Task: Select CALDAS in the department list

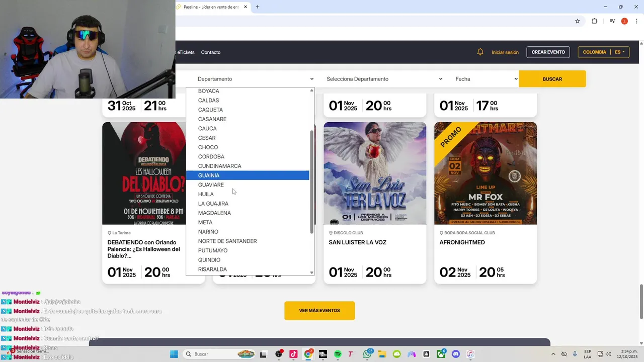Action: [248, 101]
